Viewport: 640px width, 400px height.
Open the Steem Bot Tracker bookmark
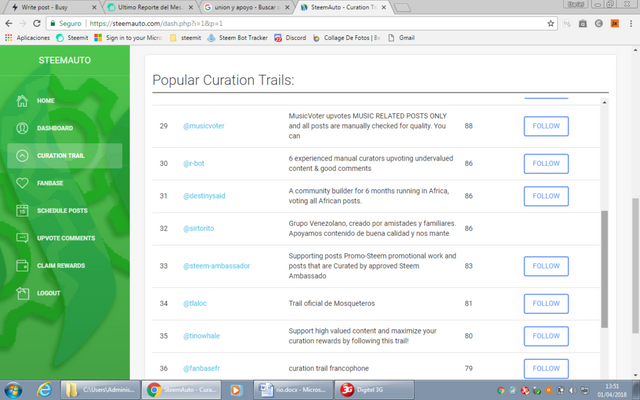coord(238,38)
